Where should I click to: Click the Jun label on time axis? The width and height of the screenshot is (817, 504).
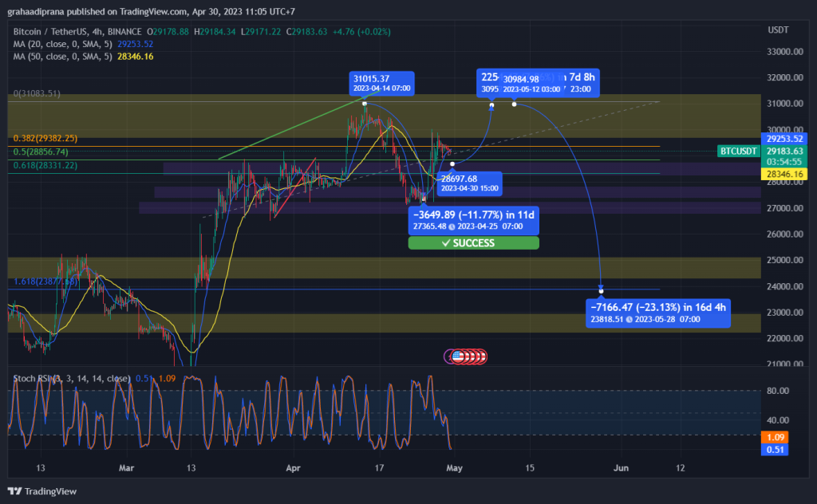621,468
